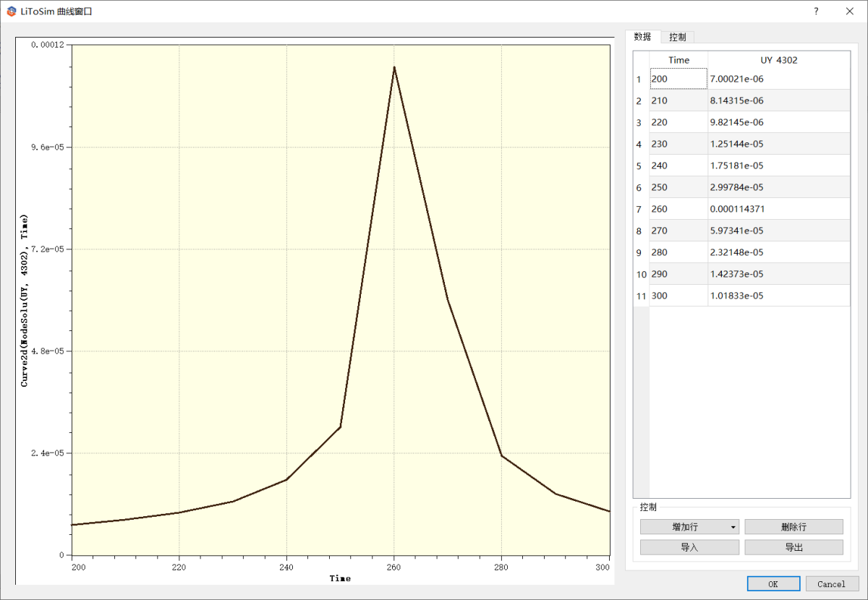The height and width of the screenshot is (600, 868).
Task: Click the 导入 button
Action: [689, 547]
